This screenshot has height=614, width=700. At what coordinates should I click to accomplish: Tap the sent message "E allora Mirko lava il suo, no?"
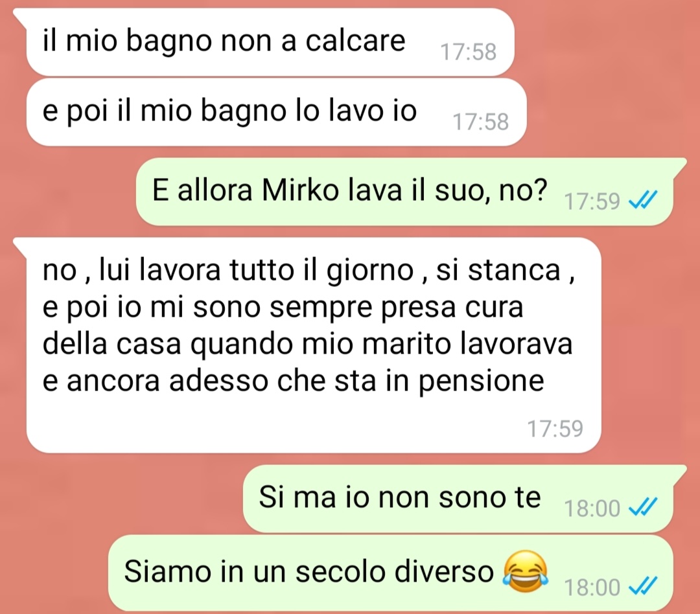click(x=404, y=191)
